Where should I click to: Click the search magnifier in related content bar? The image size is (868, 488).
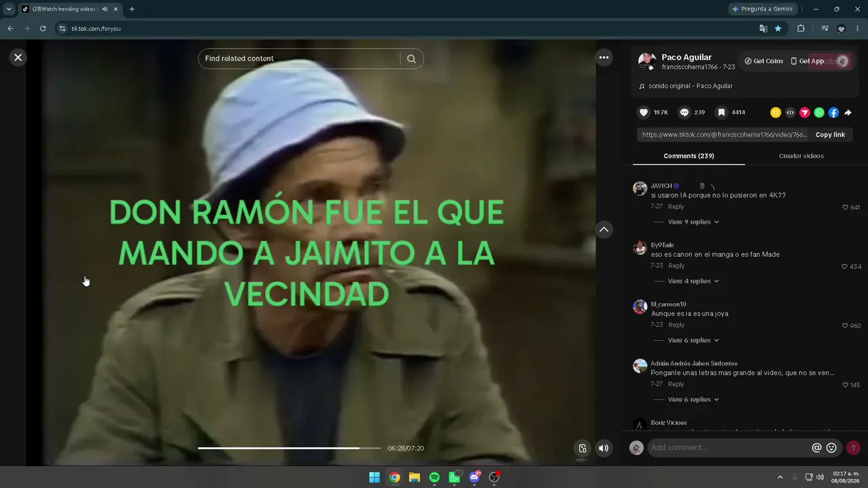(x=412, y=58)
